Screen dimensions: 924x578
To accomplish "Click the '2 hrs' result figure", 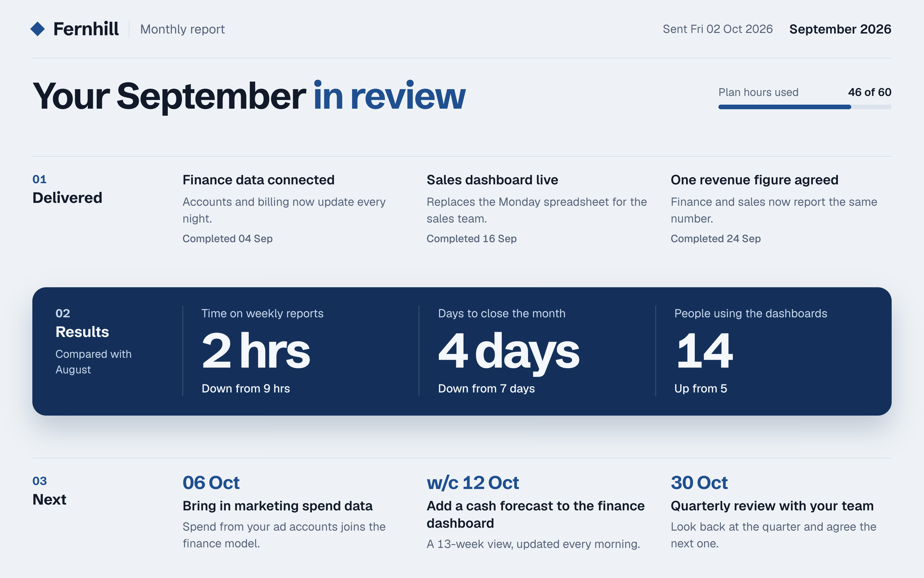I will 256,351.
